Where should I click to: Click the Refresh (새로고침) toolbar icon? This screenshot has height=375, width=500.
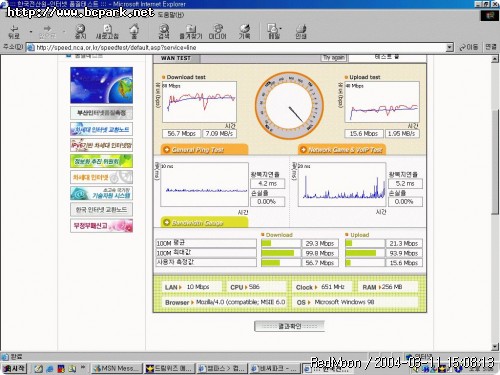click(107, 31)
